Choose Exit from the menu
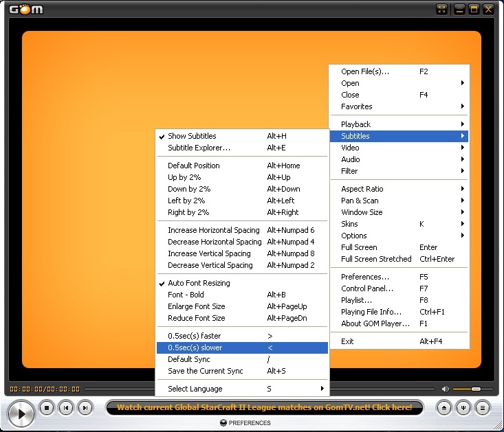Image resolution: width=504 pixels, height=432 pixels. click(x=399, y=341)
